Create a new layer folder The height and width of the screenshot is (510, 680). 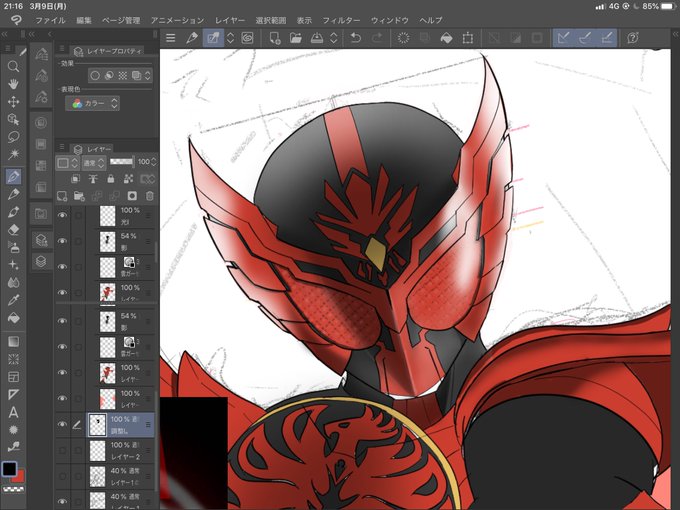coord(79,196)
